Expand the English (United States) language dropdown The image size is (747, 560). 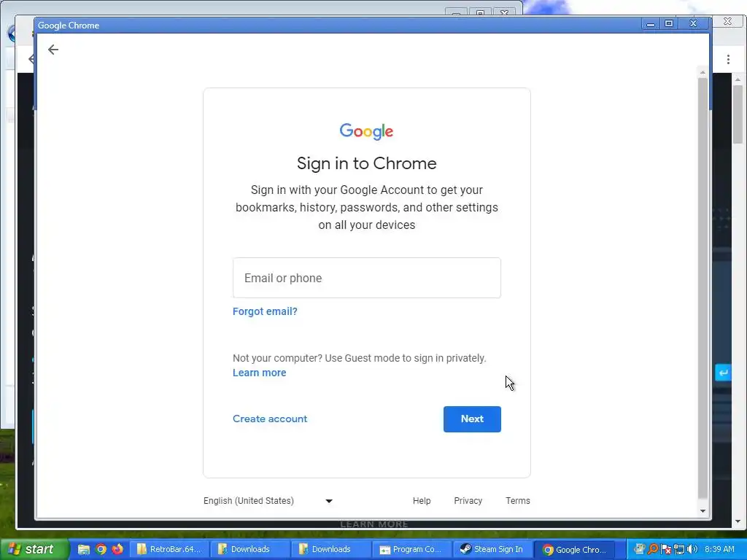tap(268, 500)
